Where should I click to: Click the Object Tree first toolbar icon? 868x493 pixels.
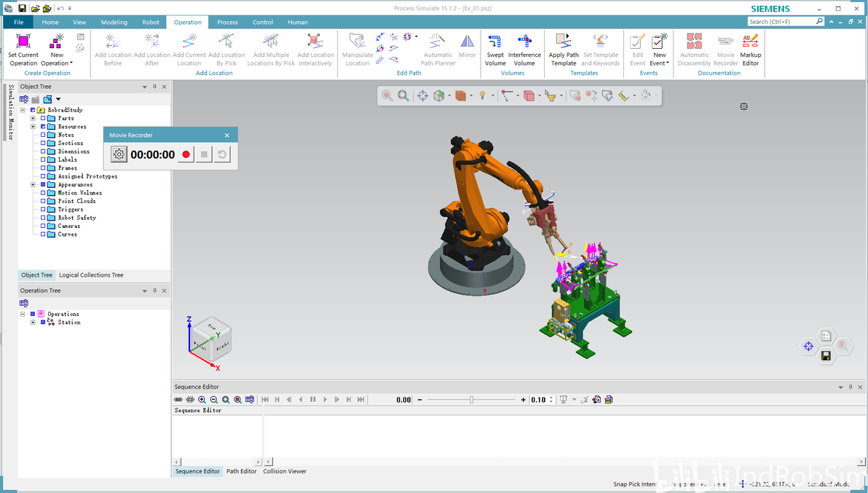pos(24,99)
